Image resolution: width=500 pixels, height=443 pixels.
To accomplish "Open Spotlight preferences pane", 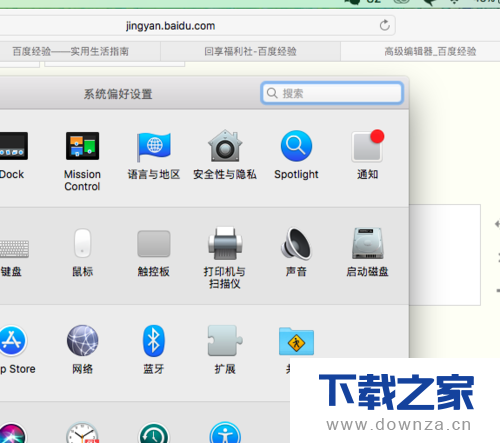I will coord(296,146).
